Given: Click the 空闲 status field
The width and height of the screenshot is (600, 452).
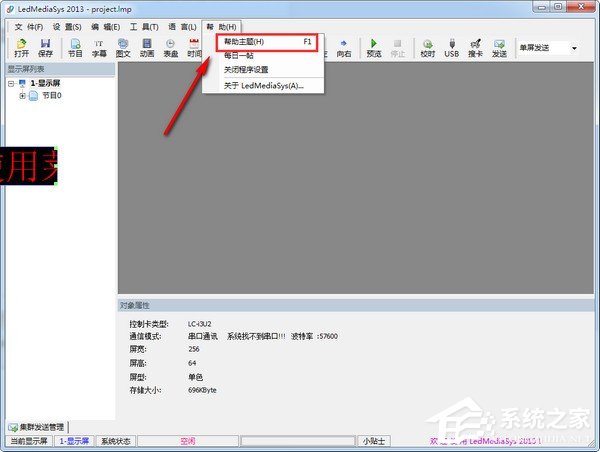Looking at the screenshot, I should click(188, 441).
